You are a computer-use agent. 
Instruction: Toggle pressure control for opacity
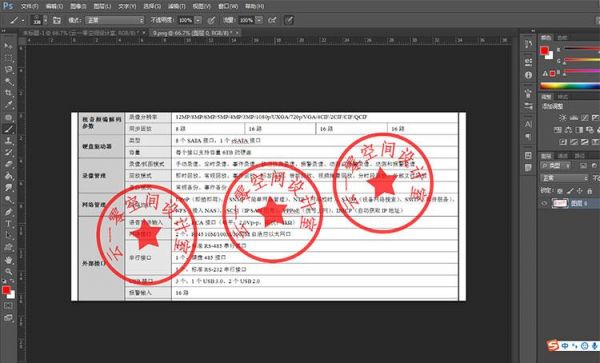[x=211, y=20]
